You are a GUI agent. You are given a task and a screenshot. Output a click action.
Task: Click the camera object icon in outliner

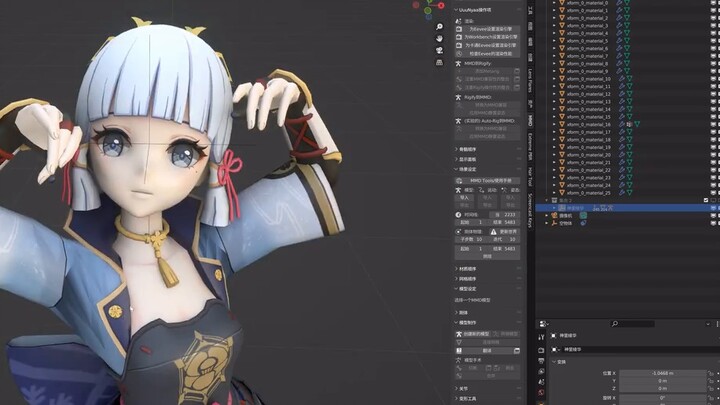[554, 215]
